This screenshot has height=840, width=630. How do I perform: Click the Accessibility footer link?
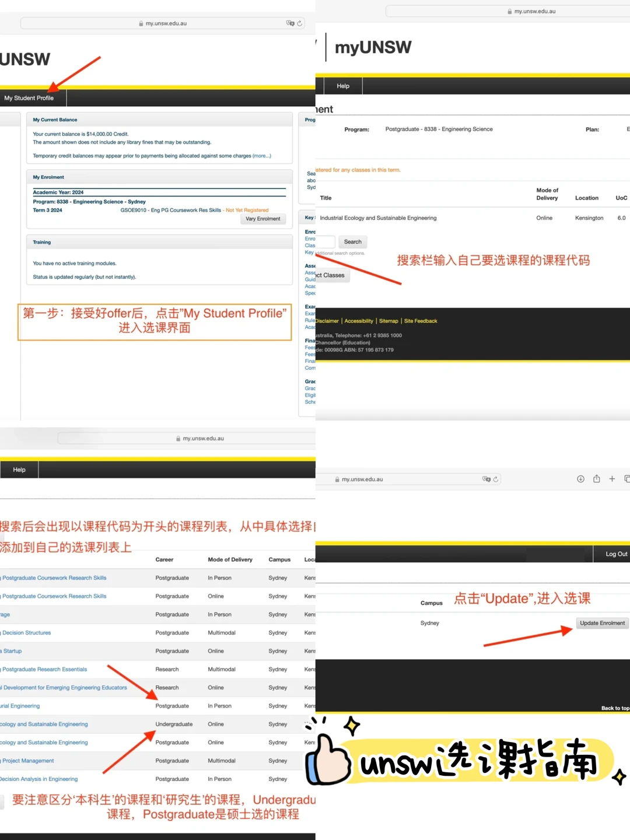tap(359, 321)
